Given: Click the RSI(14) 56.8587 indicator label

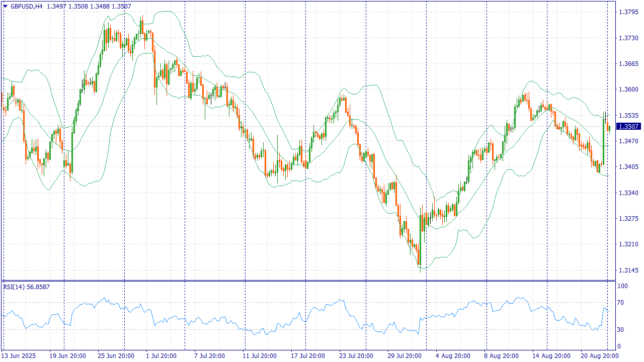Looking at the screenshot, I should [27, 287].
